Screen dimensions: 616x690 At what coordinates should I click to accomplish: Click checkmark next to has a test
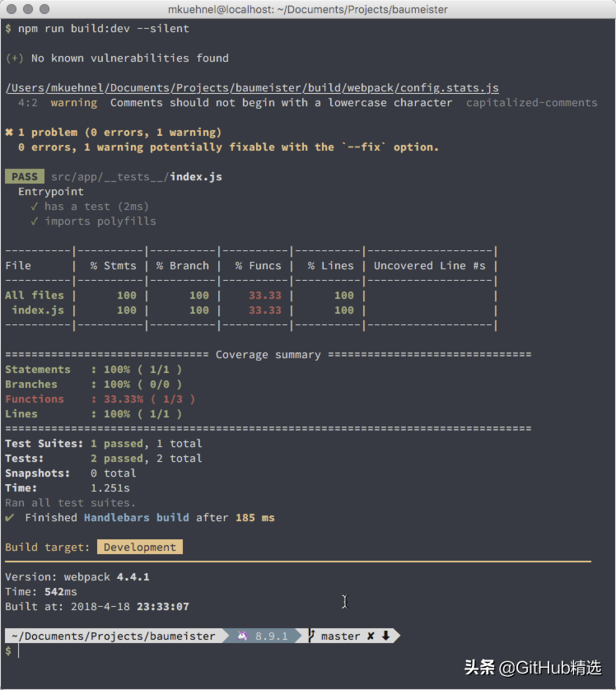pyautogui.click(x=35, y=207)
